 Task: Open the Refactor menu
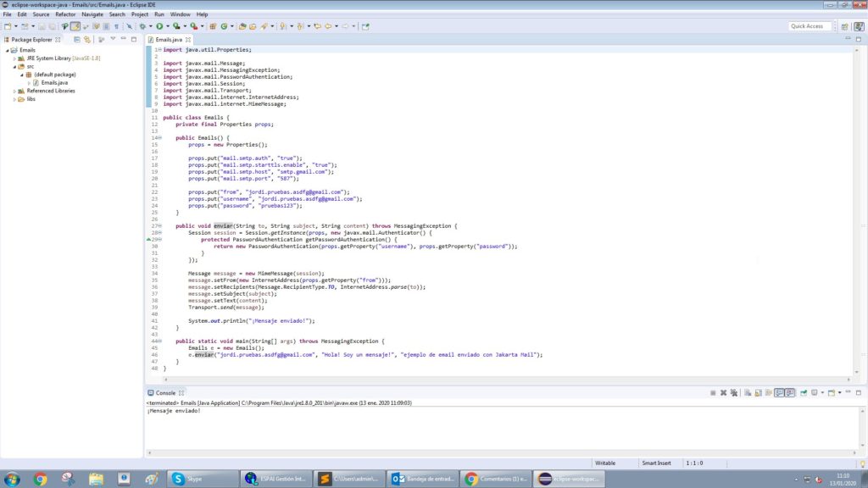pos(65,14)
